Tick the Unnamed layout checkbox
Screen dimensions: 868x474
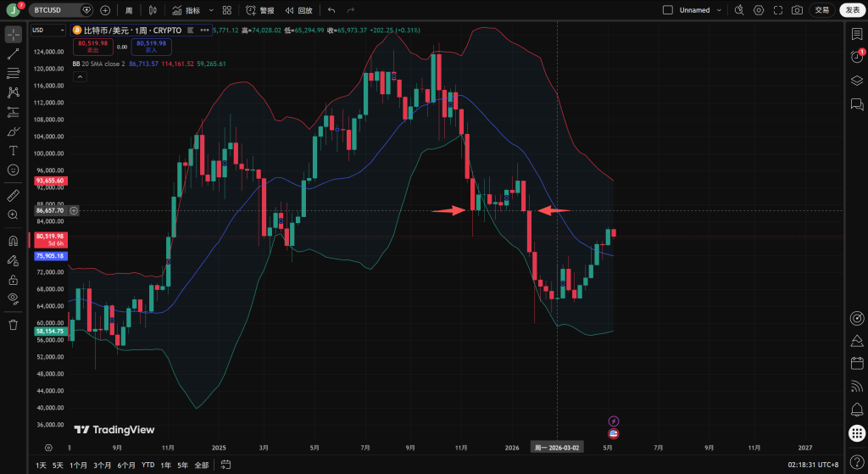coord(668,10)
